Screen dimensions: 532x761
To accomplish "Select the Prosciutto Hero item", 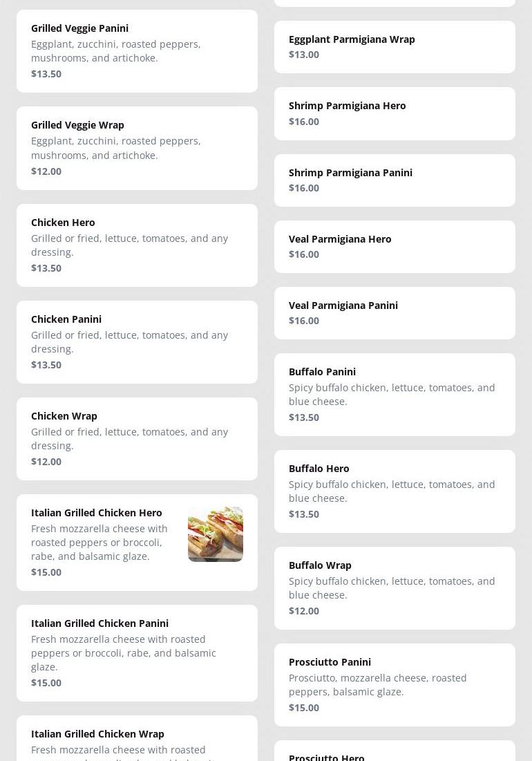I will point(395,753).
